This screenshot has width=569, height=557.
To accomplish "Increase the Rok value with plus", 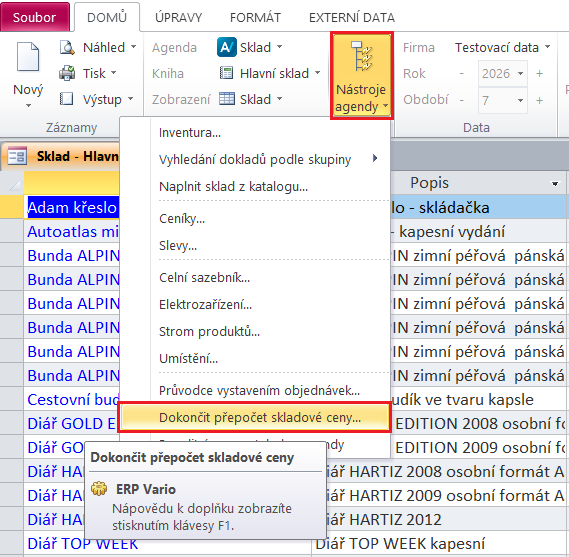I will point(540,74).
